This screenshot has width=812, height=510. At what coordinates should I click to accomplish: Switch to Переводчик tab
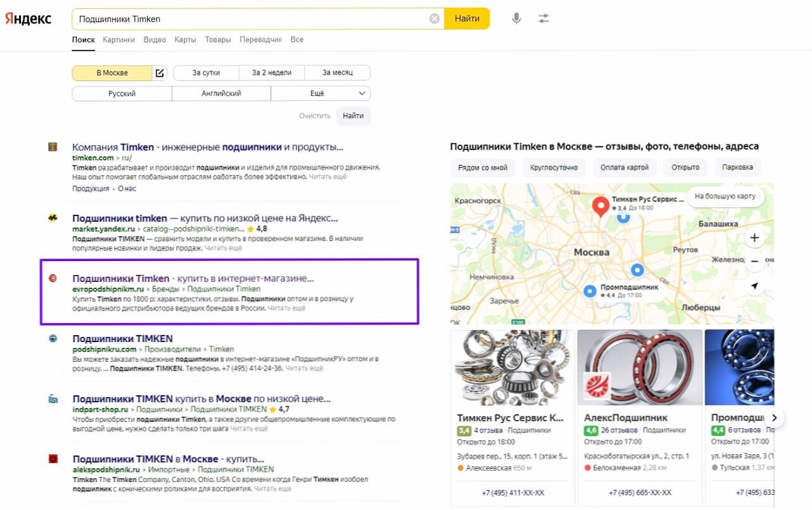[x=261, y=39]
